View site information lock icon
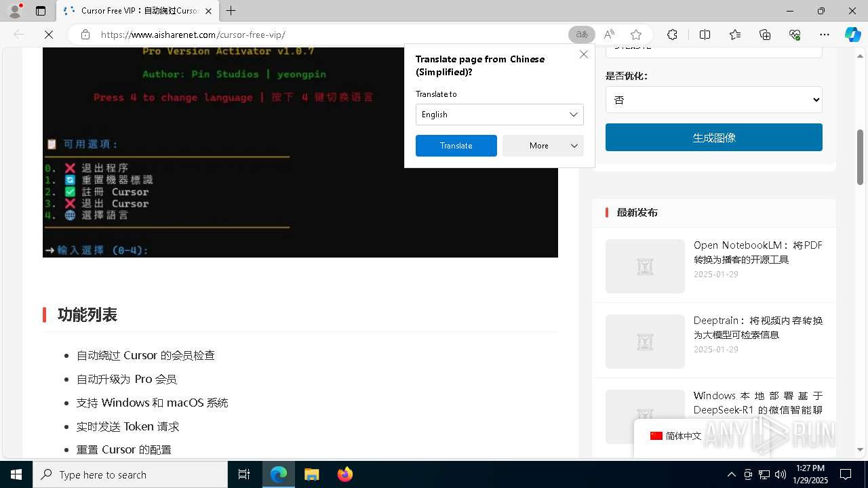The height and width of the screenshot is (488, 868). pos(85,35)
